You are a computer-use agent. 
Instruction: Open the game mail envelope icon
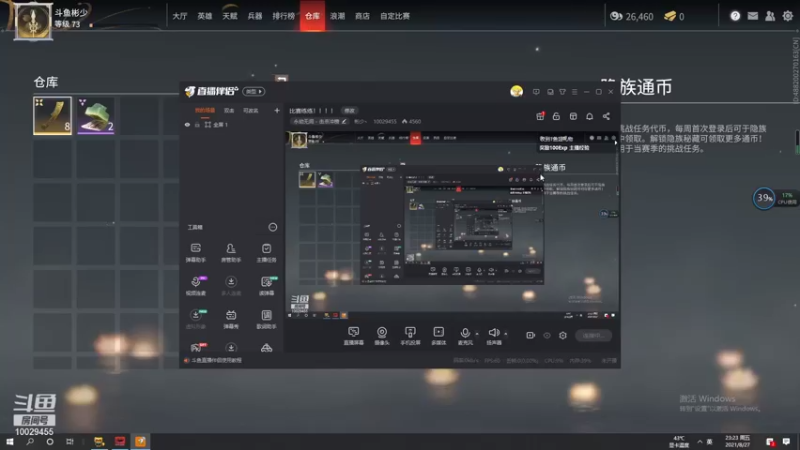[x=753, y=16]
